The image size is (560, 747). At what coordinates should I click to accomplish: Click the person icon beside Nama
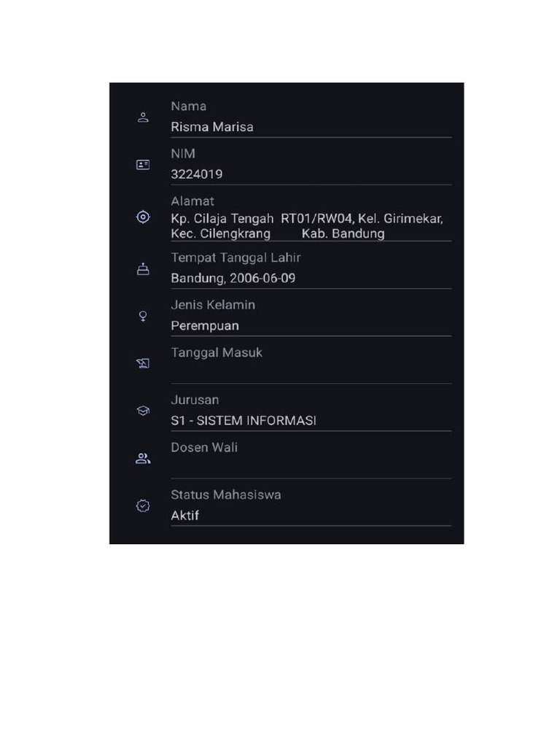pyautogui.click(x=143, y=117)
